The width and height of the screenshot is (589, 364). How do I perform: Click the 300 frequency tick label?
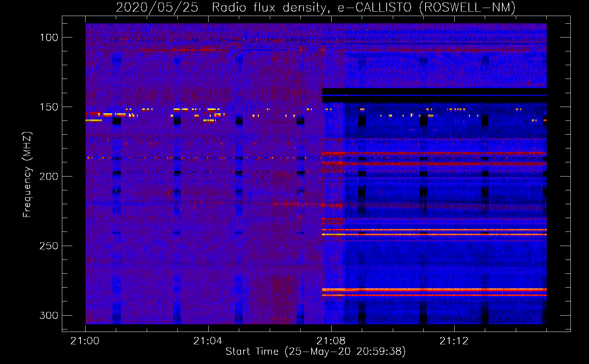(x=49, y=315)
